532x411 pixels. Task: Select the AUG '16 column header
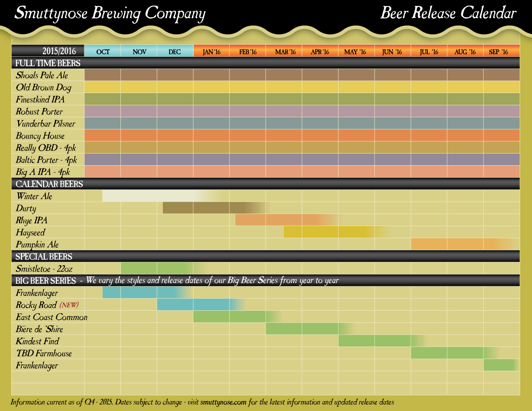pos(465,51)
